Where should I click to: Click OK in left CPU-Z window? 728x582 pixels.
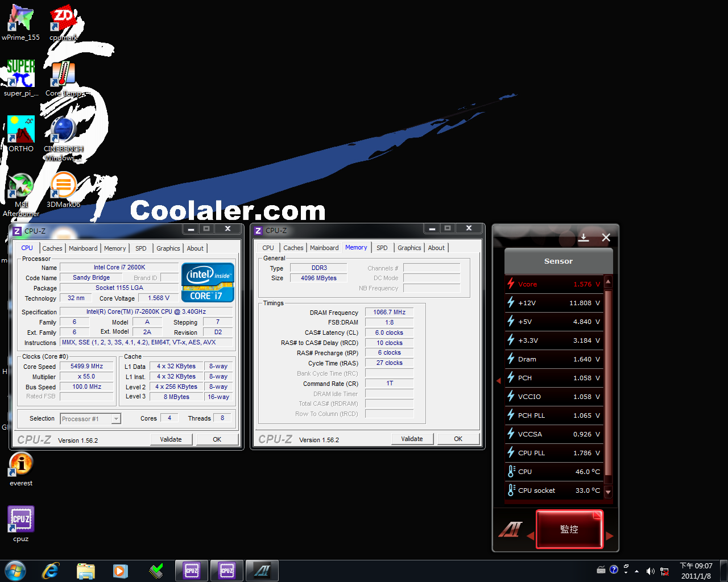point(217,439)
